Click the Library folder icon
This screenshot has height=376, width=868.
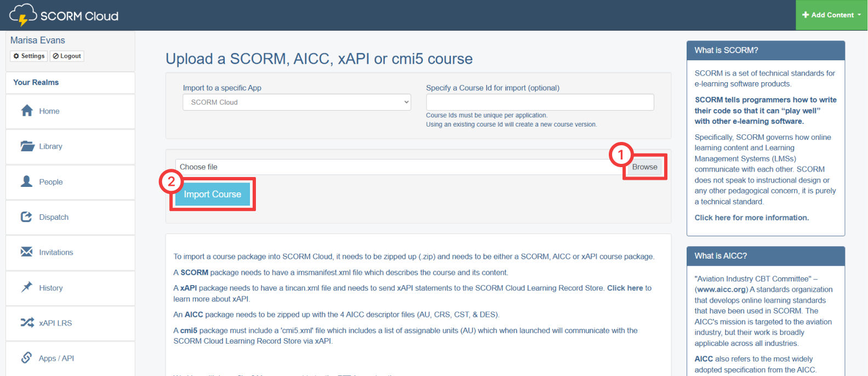27,146
